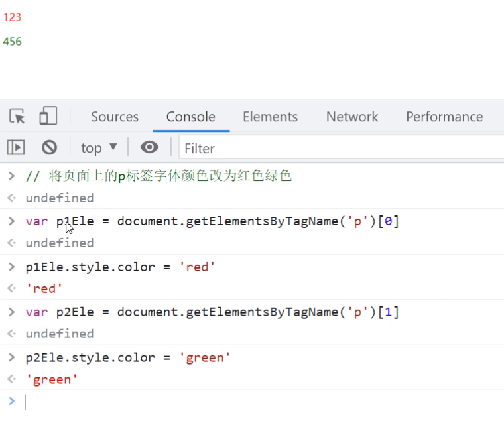Open the Elements tab

270,117
